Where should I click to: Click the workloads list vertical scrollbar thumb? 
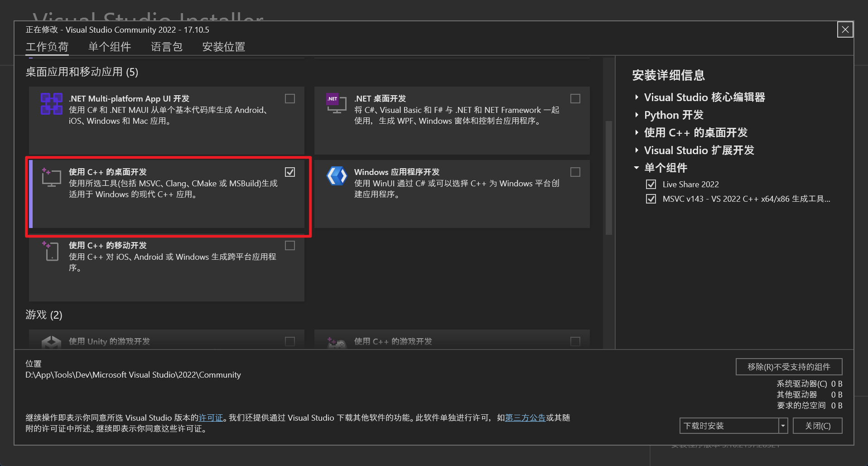[609, 178]
